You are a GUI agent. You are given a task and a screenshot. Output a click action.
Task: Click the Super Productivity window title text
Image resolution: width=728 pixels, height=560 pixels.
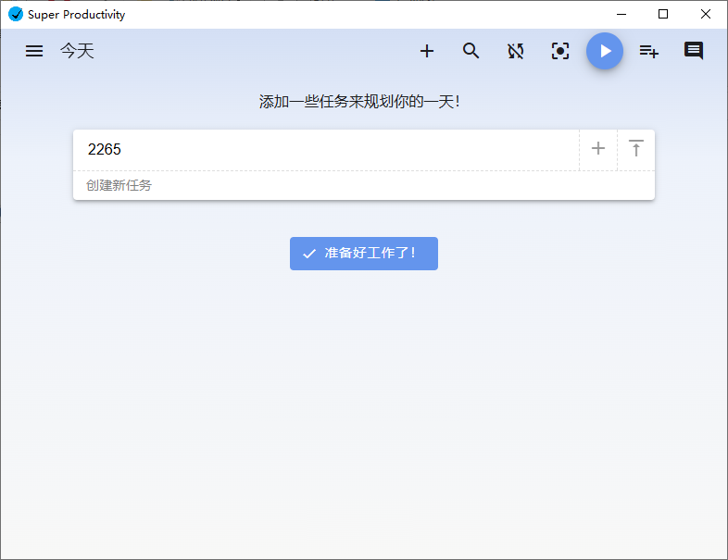(x=76, y=15)
